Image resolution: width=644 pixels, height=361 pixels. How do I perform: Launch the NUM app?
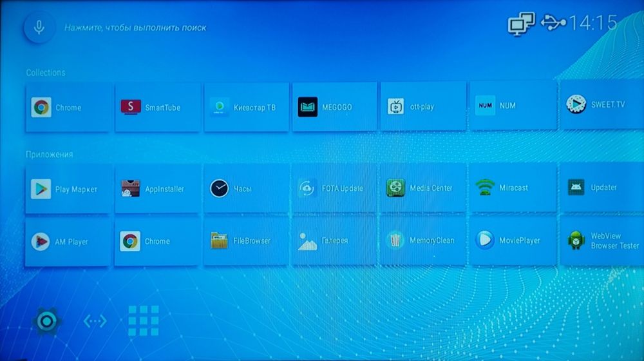pos(513,105)
